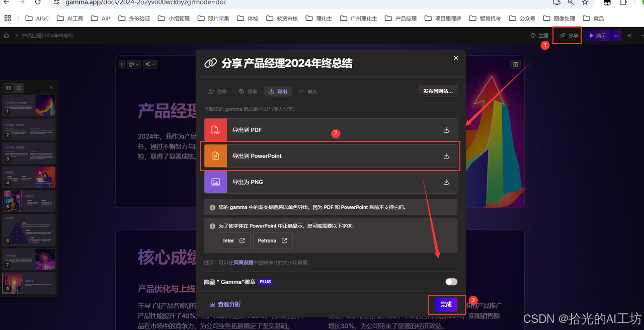644x330 pixels.
Task: Click the red PDF file icon
Action: (x=216, y=130)
